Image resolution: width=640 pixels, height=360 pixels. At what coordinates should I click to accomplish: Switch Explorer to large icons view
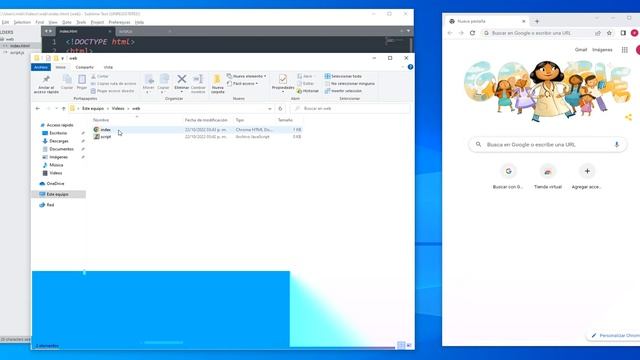[x=409, y=346]
